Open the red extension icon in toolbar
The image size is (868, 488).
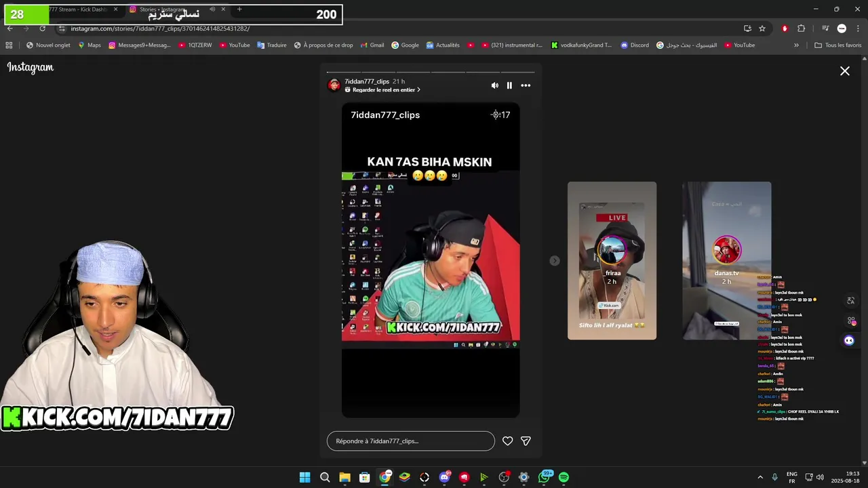point(785,28)
